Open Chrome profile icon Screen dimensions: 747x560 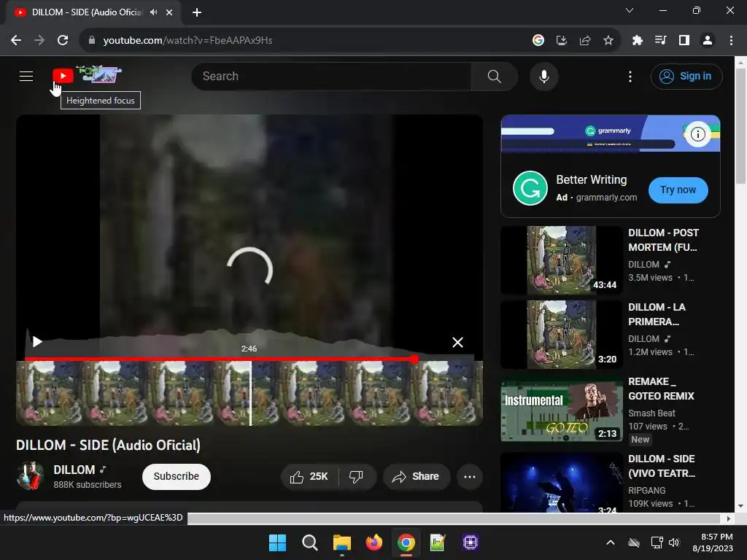(707, 41)
